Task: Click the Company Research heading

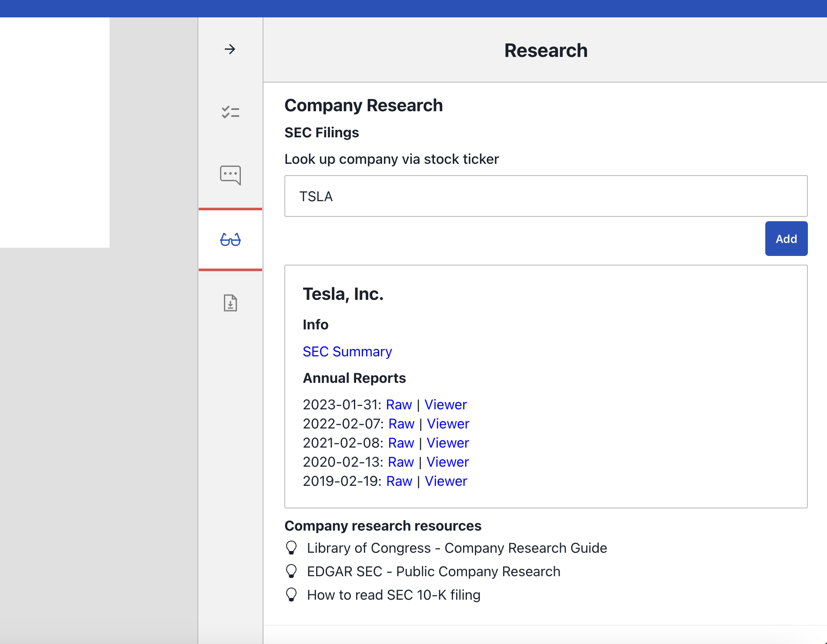Action: coord(363,106)
